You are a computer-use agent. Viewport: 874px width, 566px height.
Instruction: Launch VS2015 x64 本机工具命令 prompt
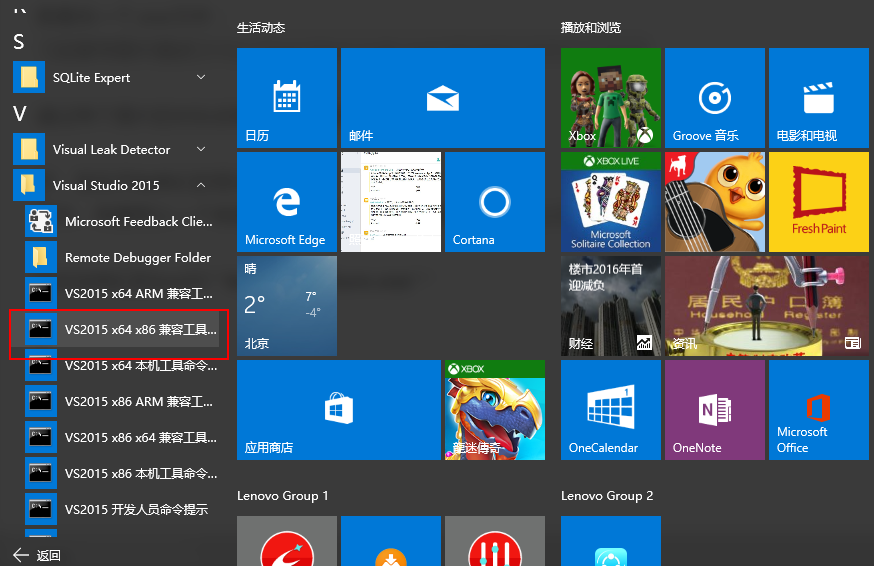[x=122, y=365]
